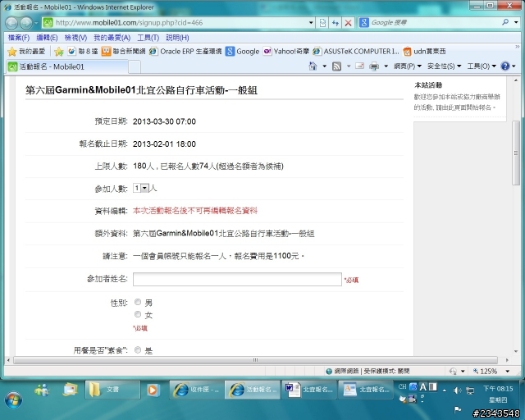Open the 工具(T) menu
The height and width of the screenshot is (420, 525).
148,38
